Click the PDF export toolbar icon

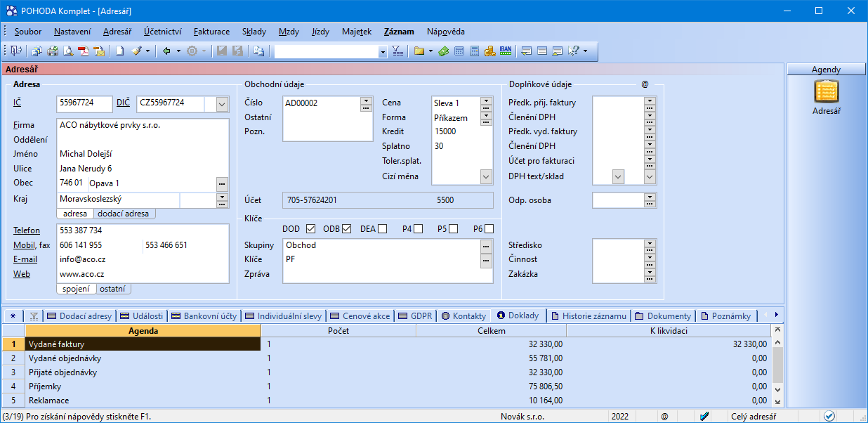click(84, 51)
